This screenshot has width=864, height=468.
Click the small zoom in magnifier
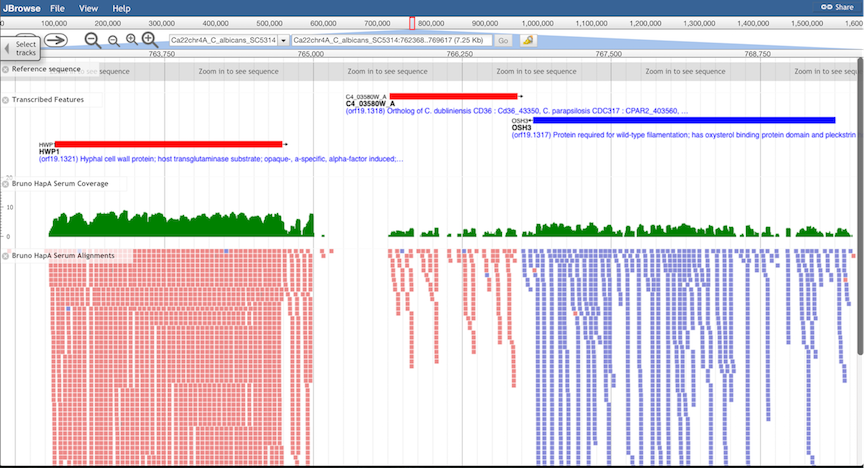click(131, 40)
